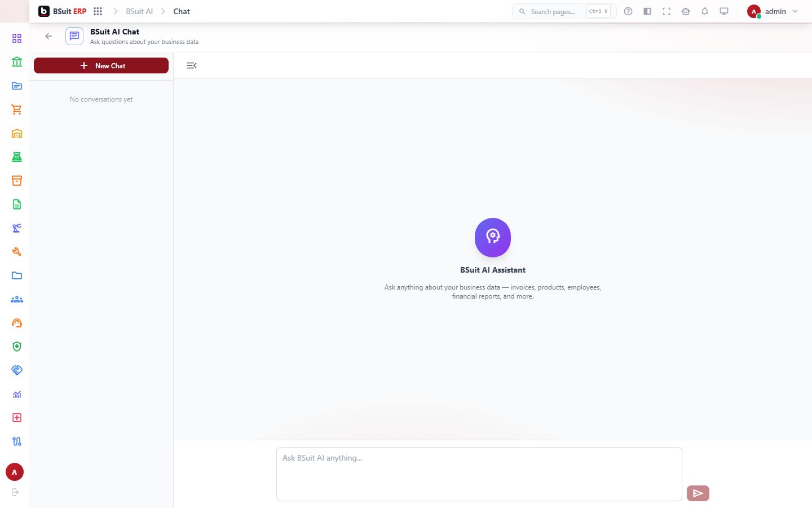Open the analytics chart sidebar icon

pos(17,394)
